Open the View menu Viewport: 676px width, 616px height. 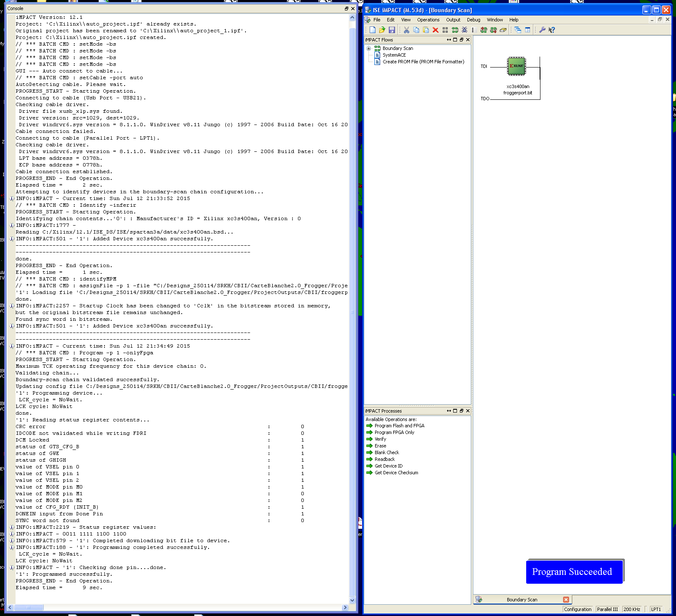pos(406,20)
